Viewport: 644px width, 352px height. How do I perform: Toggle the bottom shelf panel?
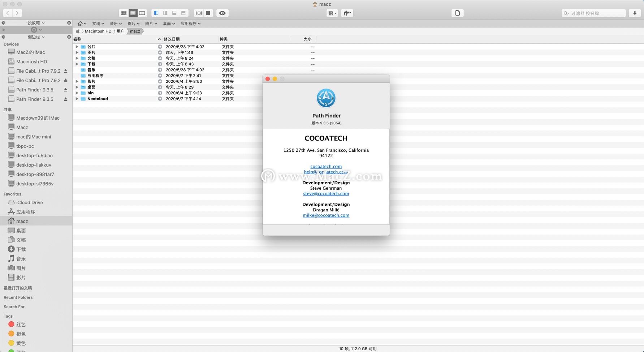click(174, 13)
